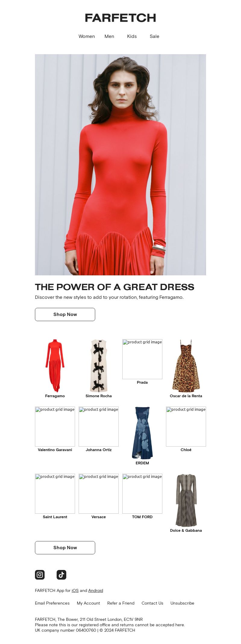Follow the iOS app link
This screenshot has height=644, width=241.
coord(75,591)
